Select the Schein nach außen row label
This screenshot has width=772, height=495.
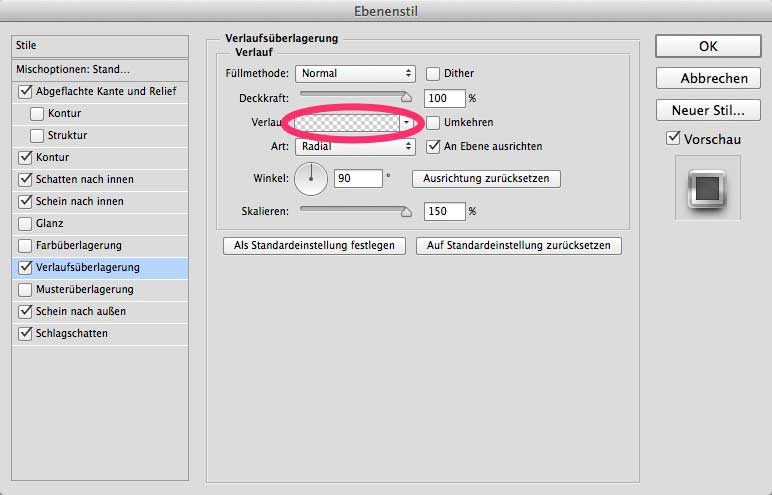(81, 311)
